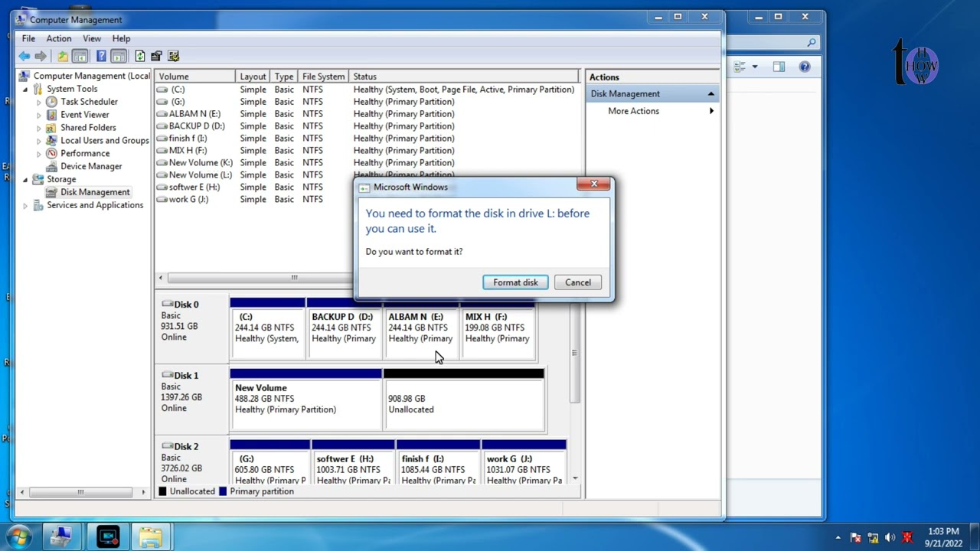This screenshot has height=551, width=980.
Task: Show hidden tray icons arrow
Action: click(838, 537)
